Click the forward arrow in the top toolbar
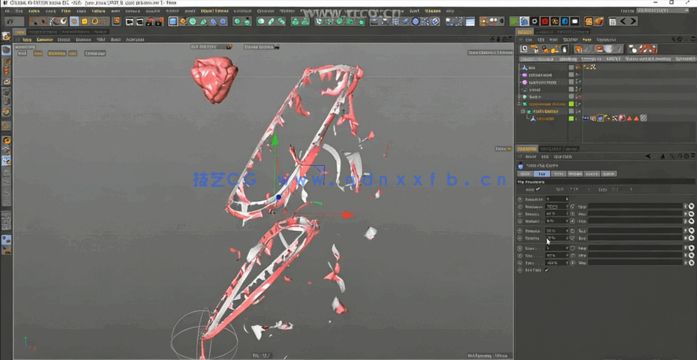 (x=633, y=21)
